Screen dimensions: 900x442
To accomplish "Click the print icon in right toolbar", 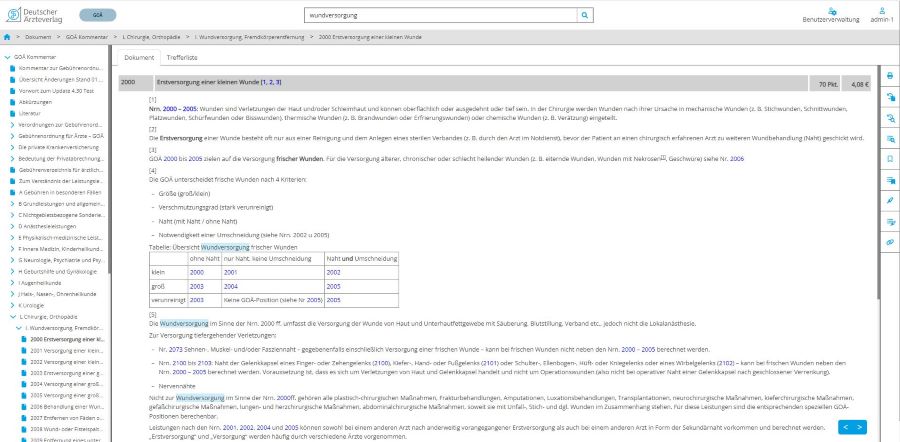I will (890, 76).
